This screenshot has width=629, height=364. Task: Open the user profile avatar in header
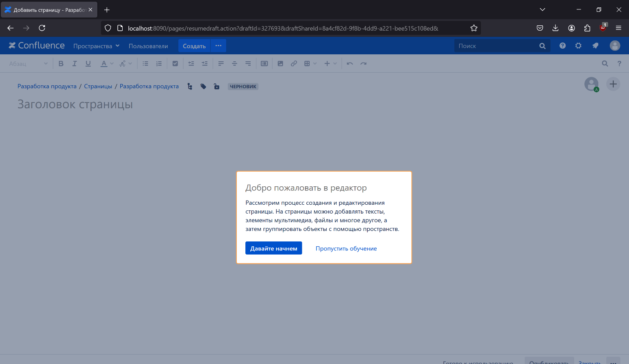pyautogui.click(x=615, y=46)
